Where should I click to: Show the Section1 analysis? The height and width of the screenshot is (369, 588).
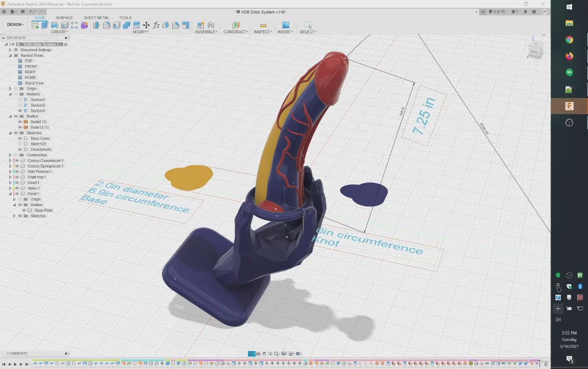pos(20,99)
